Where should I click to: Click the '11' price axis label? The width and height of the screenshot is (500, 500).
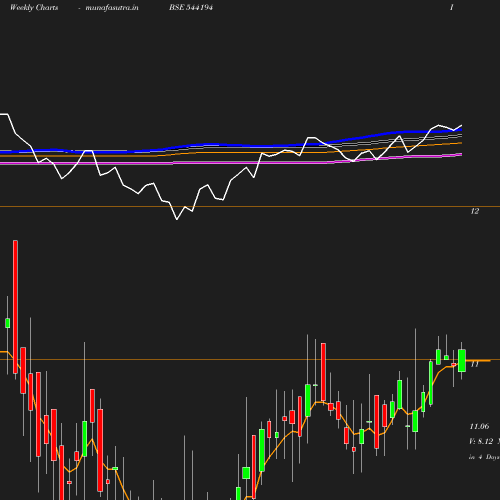(474, 364)
